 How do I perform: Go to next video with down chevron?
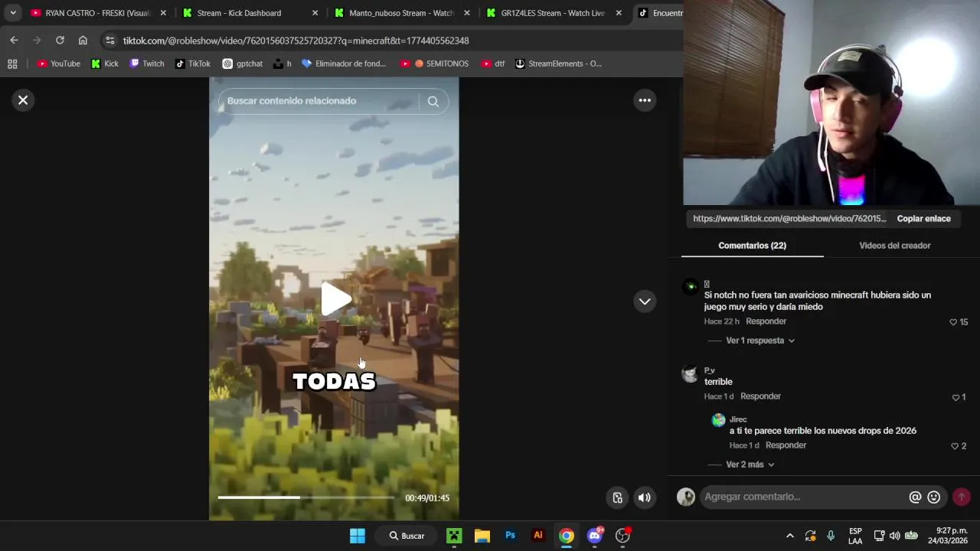(645, 302)
